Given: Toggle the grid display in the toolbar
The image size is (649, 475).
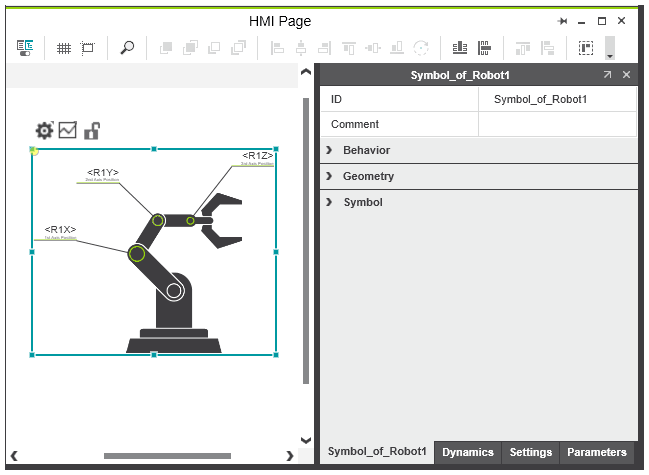Looking at the screenshot, I should [x=63, y=48].
